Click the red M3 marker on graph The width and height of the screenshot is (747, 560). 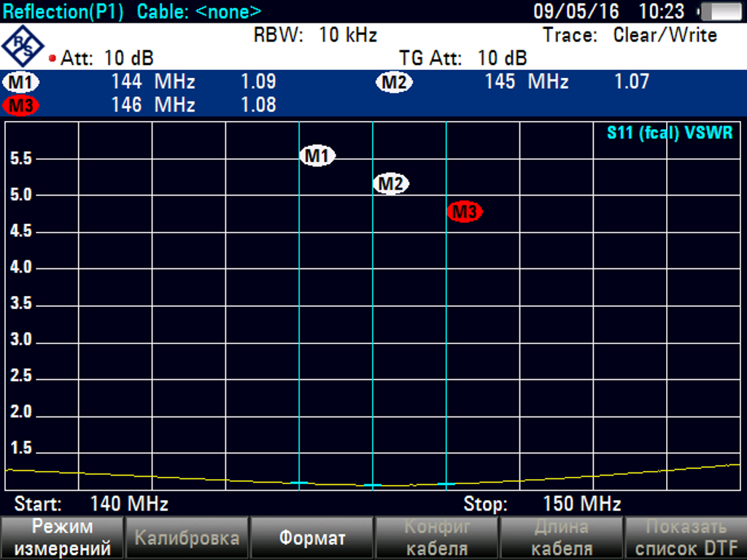tap(465, 212)
